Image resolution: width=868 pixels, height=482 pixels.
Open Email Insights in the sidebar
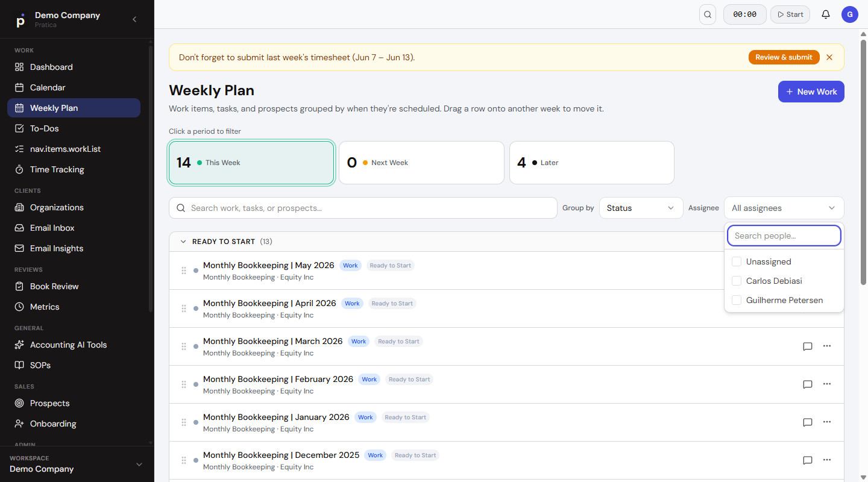click(74, 248)
